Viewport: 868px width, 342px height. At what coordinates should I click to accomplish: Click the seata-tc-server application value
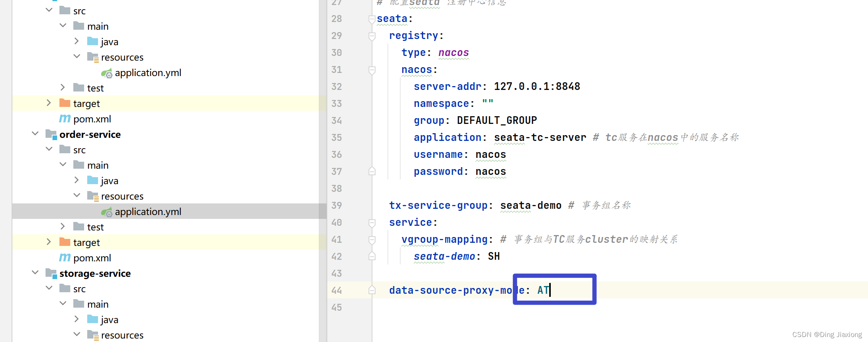click(x=540, y=137)
